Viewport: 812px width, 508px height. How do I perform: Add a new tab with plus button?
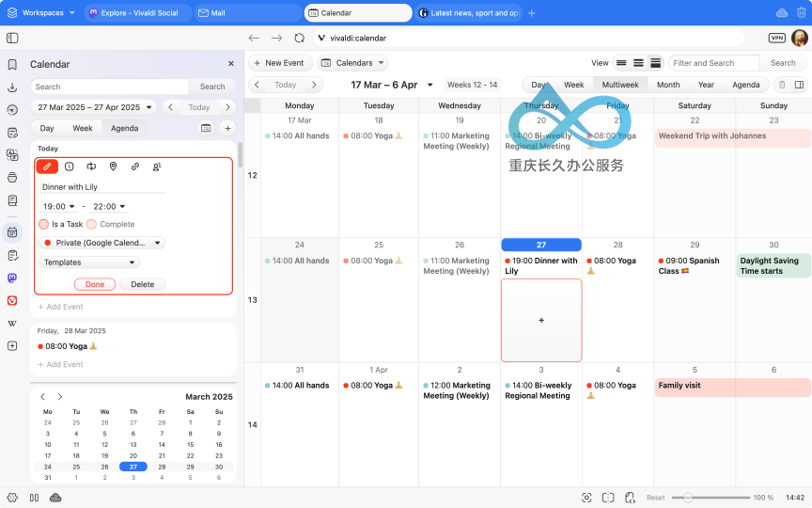coord(531,13)
